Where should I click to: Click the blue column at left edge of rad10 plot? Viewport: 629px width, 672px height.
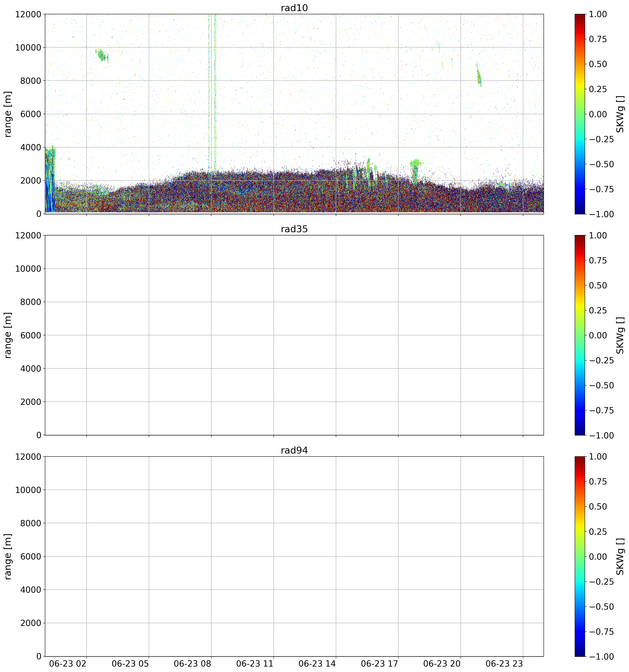[50, 180]
